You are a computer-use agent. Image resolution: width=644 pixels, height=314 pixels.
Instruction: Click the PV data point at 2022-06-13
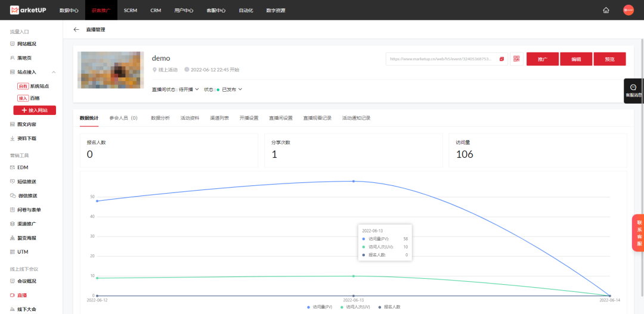[353, 181]
